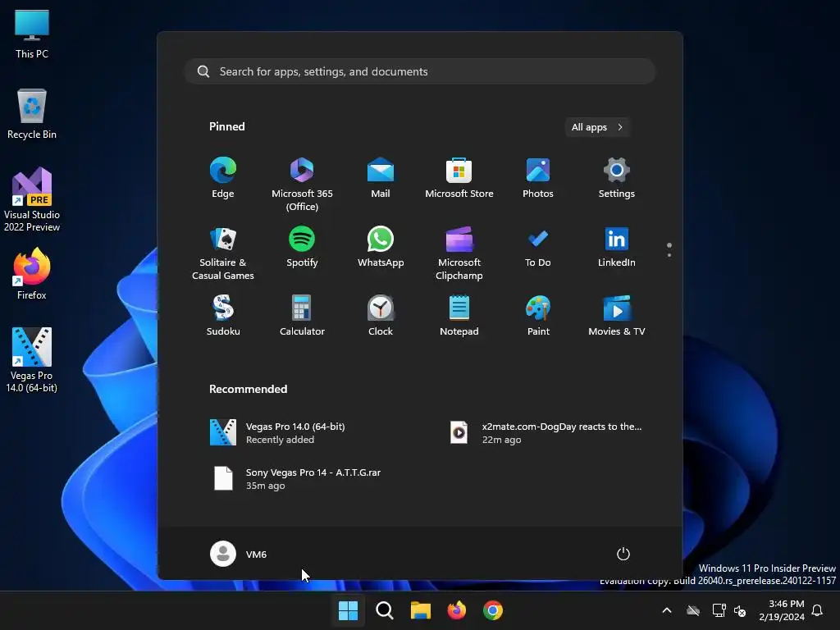Launch Microsoft 365 (Office)
The height and width of the screenshot is (630, 840).
pyautogui.click(x=302, y=185)
